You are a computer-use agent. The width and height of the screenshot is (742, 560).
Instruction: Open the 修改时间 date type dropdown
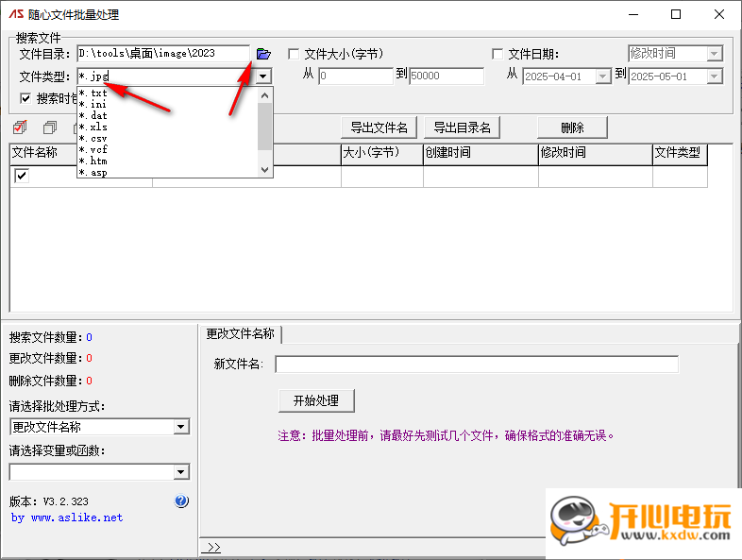pyautogui.click(x=715, y=54)
